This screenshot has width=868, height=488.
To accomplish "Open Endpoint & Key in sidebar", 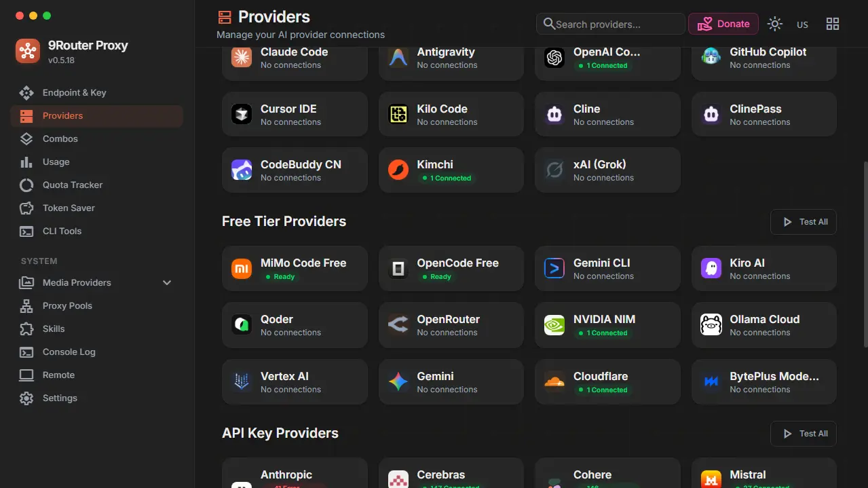I will click(x=96, y=92).
